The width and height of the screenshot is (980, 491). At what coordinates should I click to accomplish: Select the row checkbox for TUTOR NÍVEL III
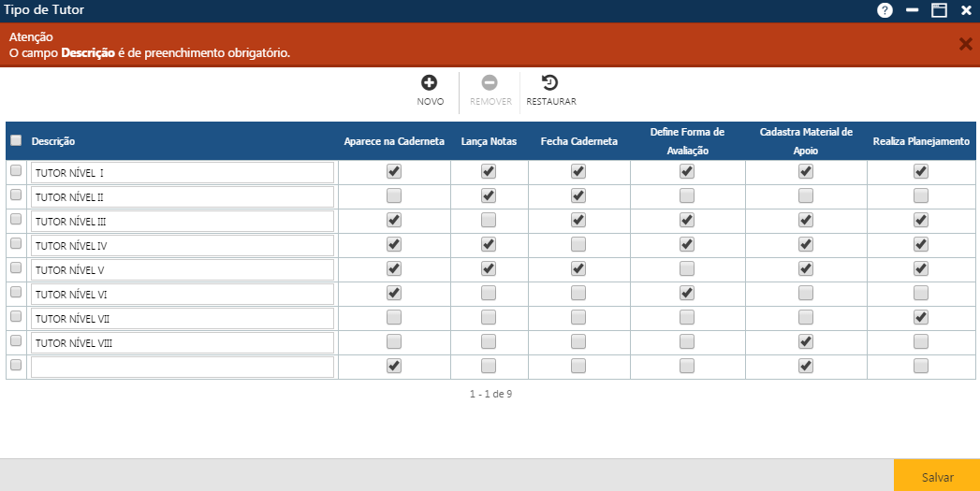coord(16,220)
